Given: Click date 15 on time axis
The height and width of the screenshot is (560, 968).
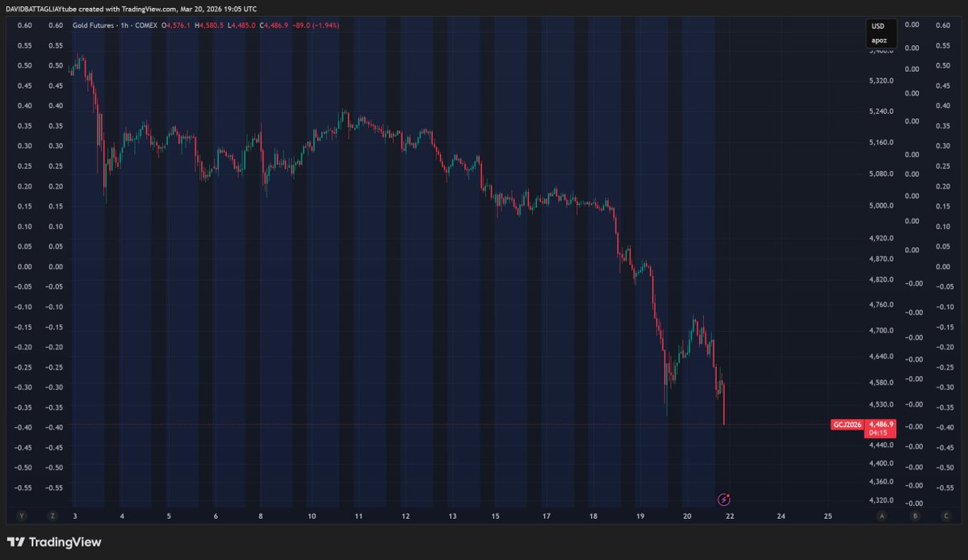Looking at the screenshot, I should point(496,516).
